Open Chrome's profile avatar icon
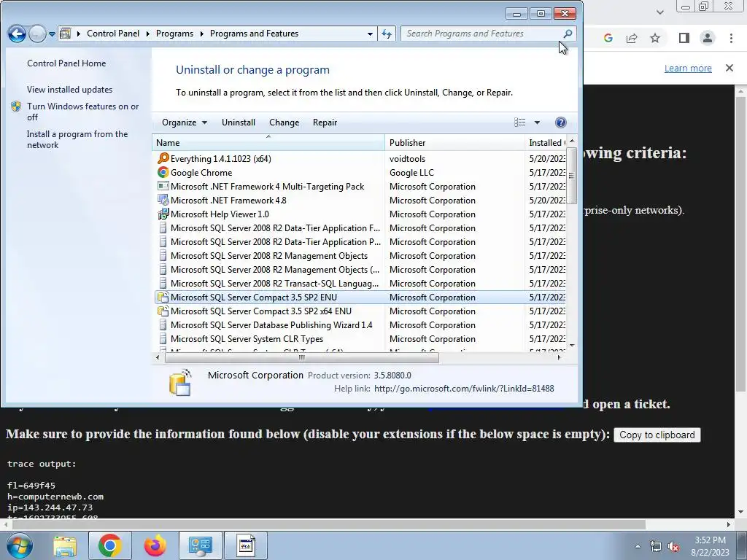The height and width of the screenshot is (560, 747). [708, 38]
